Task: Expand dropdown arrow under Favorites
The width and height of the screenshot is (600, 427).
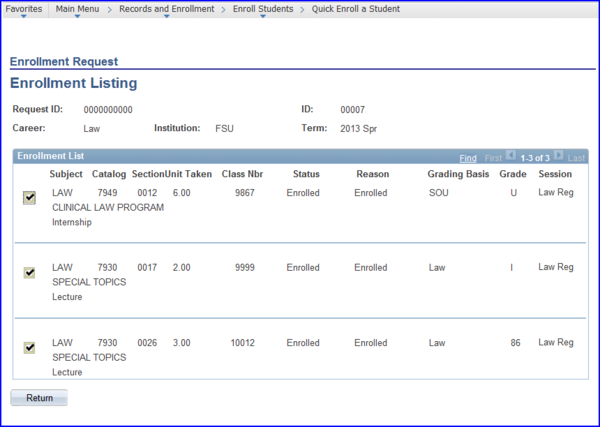Action: pyautogui.click(x=24, y=16)
